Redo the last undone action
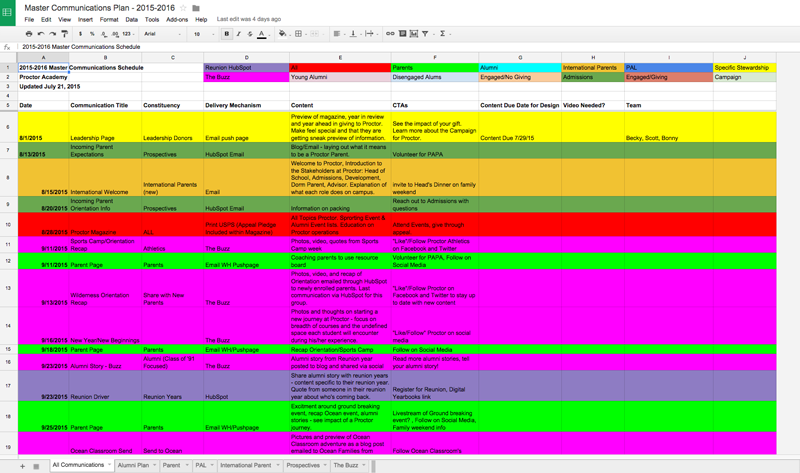 (53, 34)
